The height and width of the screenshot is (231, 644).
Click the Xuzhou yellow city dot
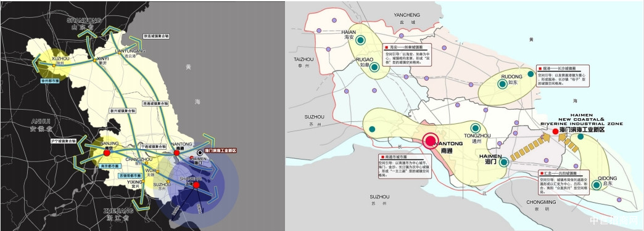pos(54,66)
